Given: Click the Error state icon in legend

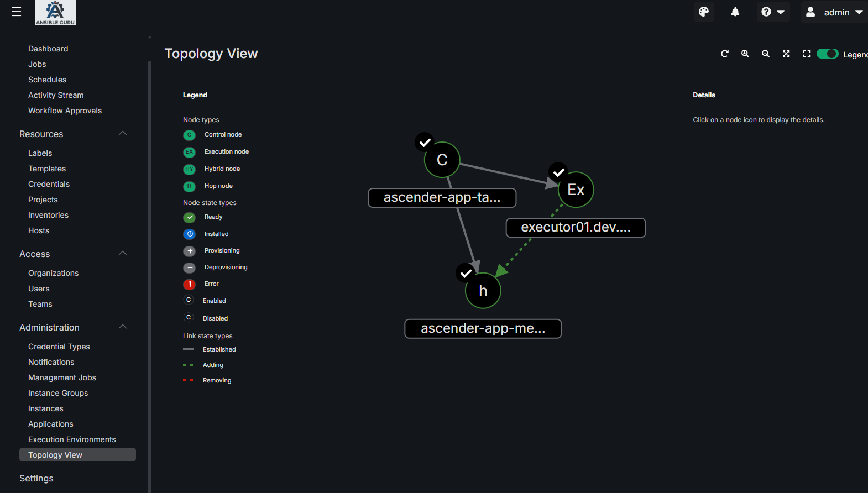Looking at the screenshot, I should click(190, 284).
